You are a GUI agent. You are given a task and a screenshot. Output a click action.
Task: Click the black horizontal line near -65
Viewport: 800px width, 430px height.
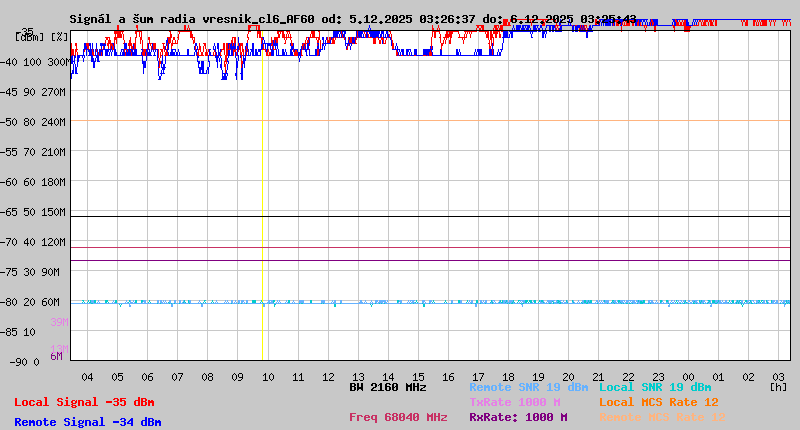coord(430,216)
